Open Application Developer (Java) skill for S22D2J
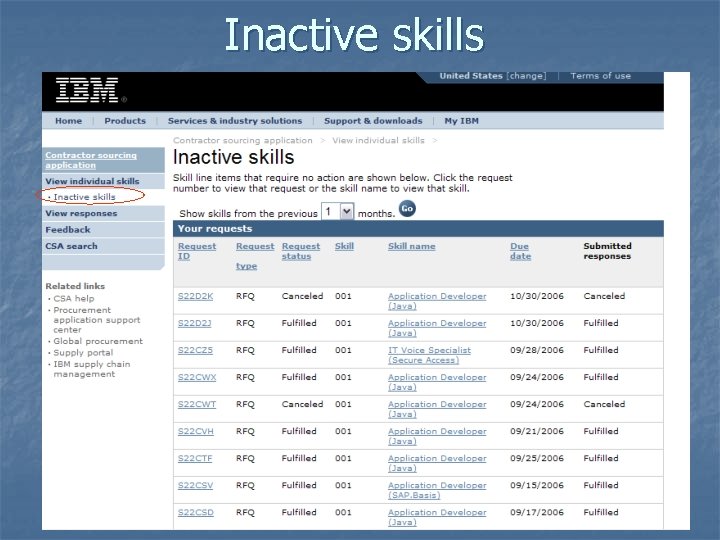Screen dimensions: 720x540 point(437,328)
